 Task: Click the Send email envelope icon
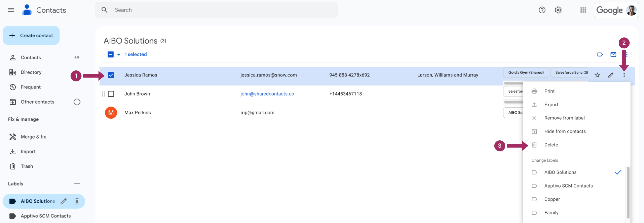tap(613, 54)
